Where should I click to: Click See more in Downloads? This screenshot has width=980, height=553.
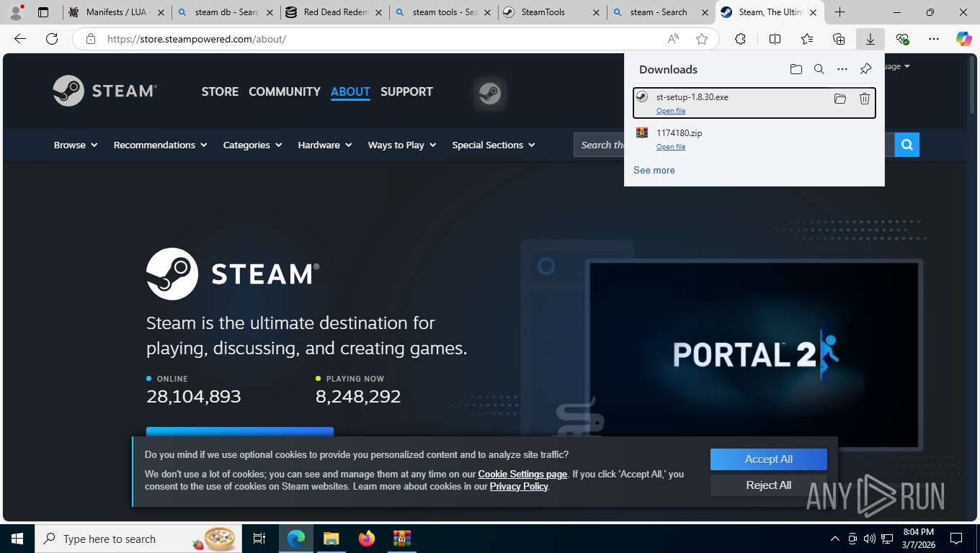click(x=654, y=171)
